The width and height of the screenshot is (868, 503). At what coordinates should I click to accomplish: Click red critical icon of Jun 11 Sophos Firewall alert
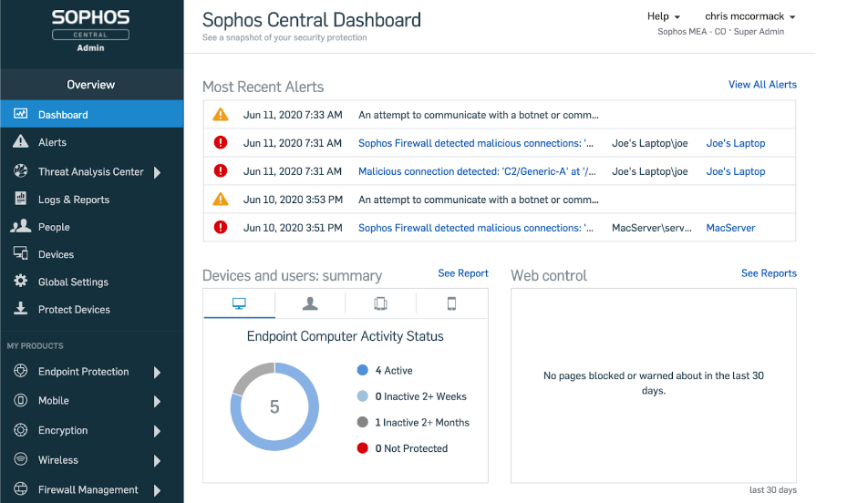(221, 142)
